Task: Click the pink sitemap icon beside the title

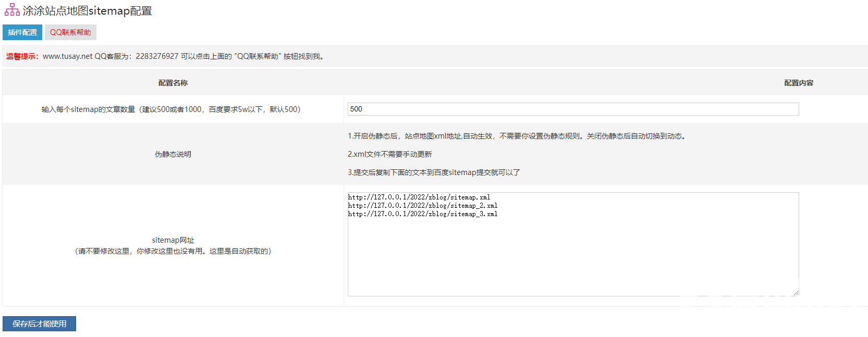Action: (x=12, y=10)
